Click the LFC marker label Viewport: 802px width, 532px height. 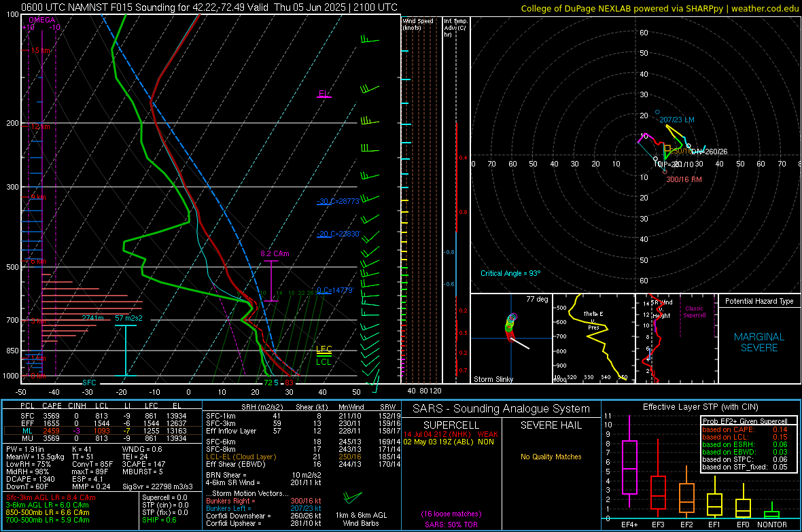[x=324, y=349]
